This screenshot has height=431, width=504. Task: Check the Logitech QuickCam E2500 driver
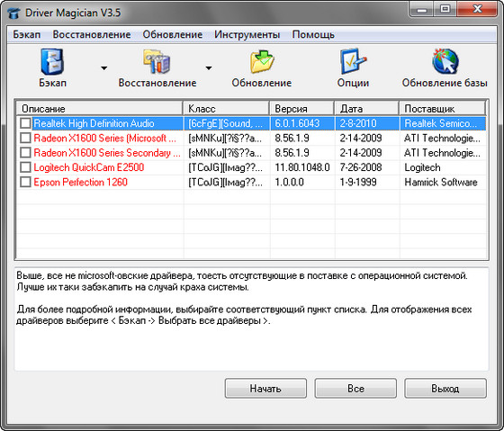click(25, 167)
